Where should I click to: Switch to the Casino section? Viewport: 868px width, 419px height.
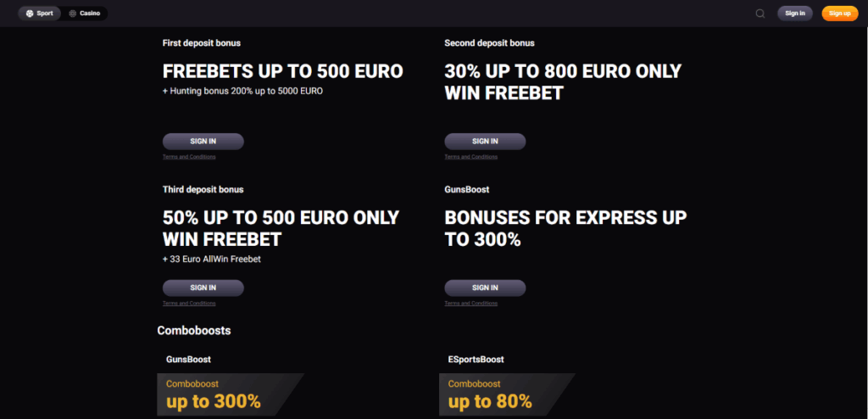[x=85, y=14]
